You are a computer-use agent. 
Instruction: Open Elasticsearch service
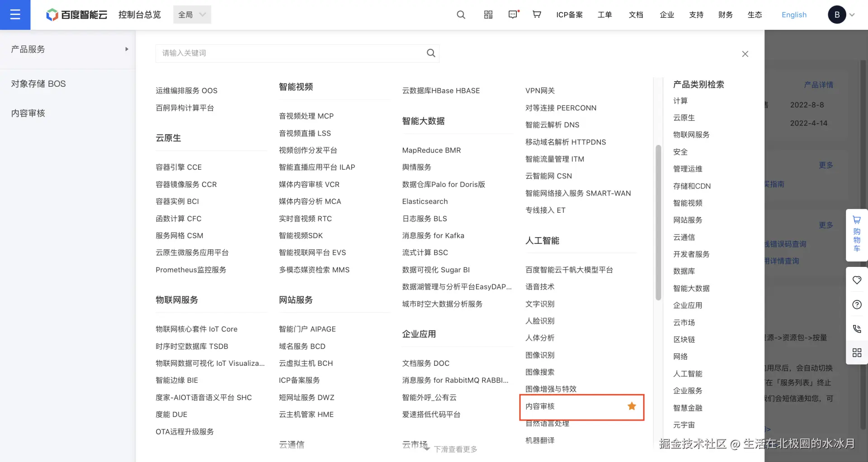[x=425, y=201]
